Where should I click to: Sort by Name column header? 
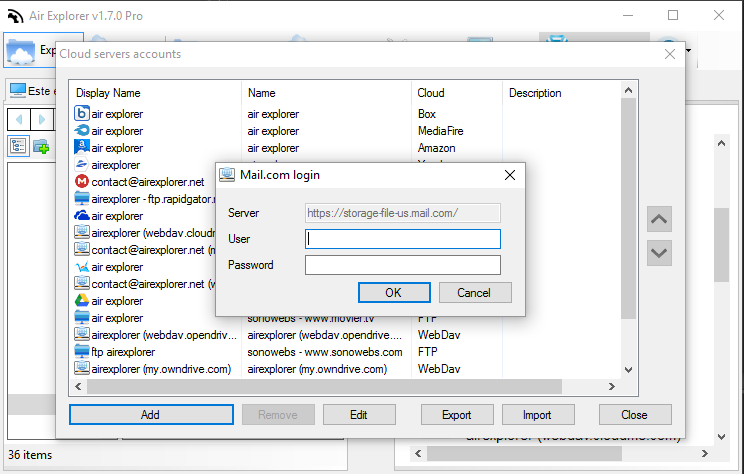point(326,93)
